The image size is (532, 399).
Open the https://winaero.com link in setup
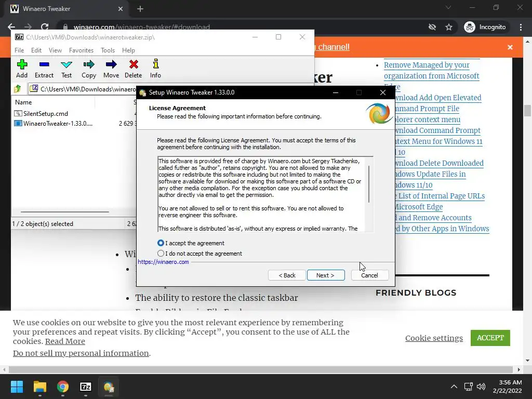163,262
